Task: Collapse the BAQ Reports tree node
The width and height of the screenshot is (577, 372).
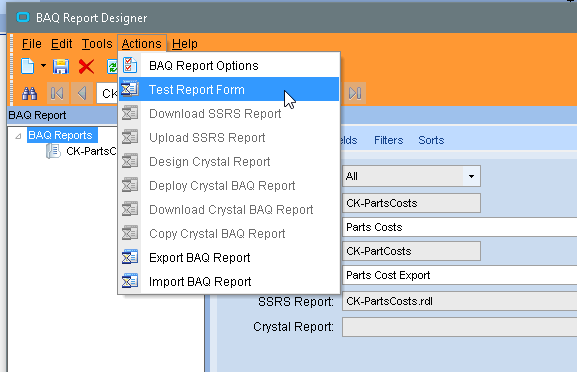Action: click(x=18, y=136)
